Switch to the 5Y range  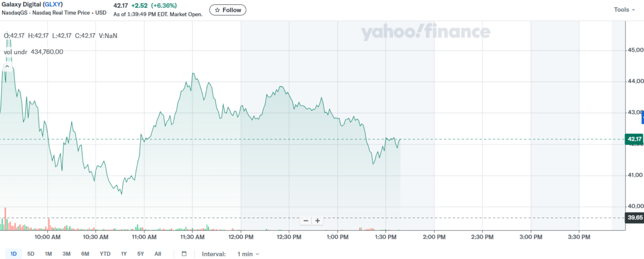pos(141,254)
